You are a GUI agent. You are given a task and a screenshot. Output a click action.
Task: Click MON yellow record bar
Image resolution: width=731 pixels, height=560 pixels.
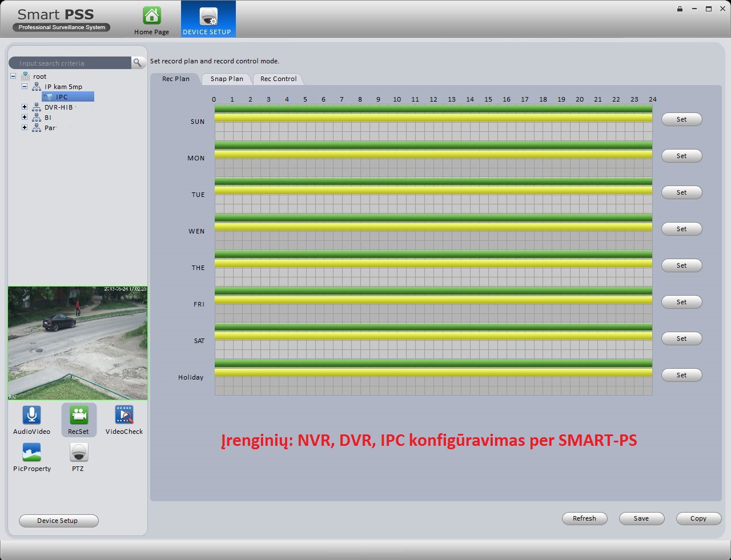coord(433,154)
